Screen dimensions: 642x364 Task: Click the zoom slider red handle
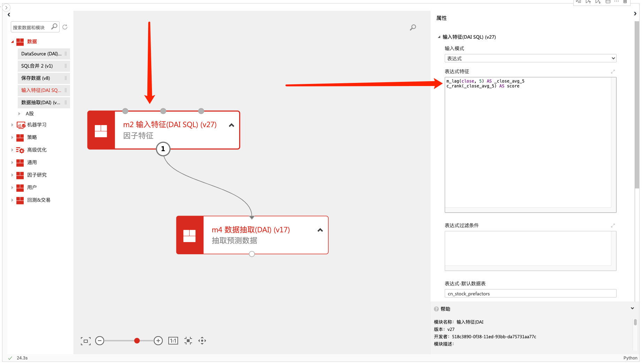137,341
